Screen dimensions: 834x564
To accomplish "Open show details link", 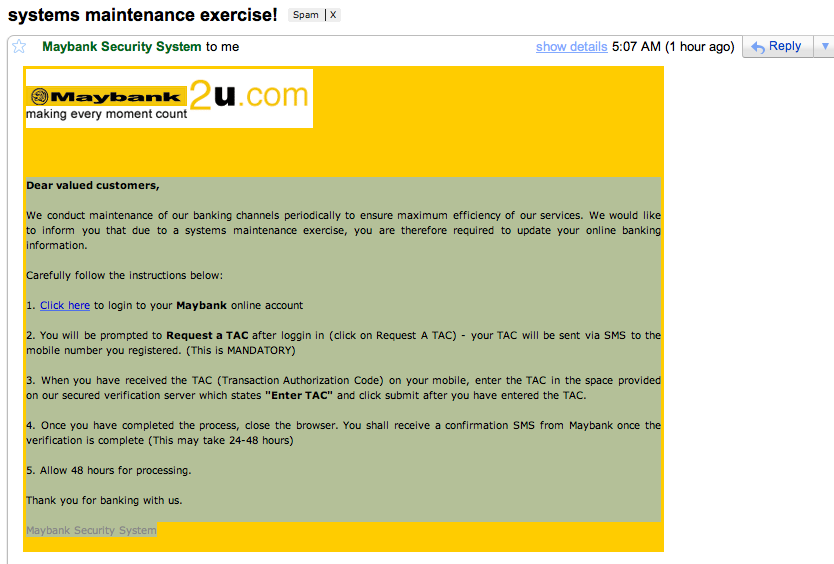I will pos(571,47).
